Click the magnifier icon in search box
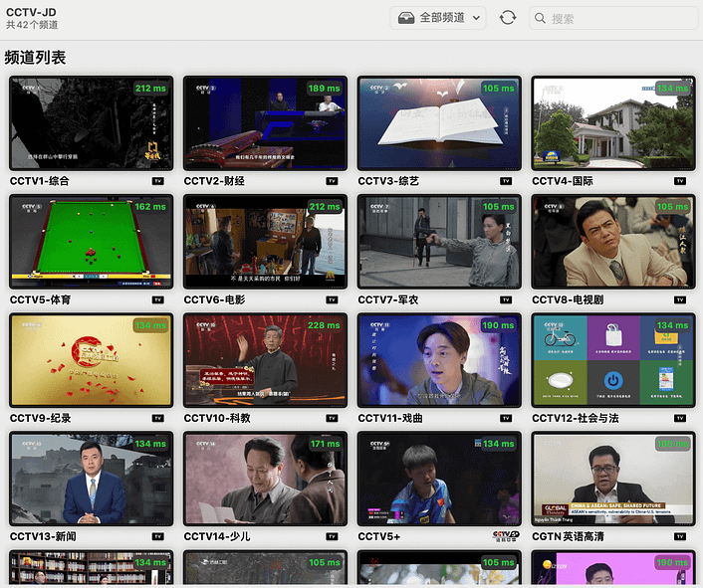The height and width of the screenshot is (588, 703). (541, 18)
